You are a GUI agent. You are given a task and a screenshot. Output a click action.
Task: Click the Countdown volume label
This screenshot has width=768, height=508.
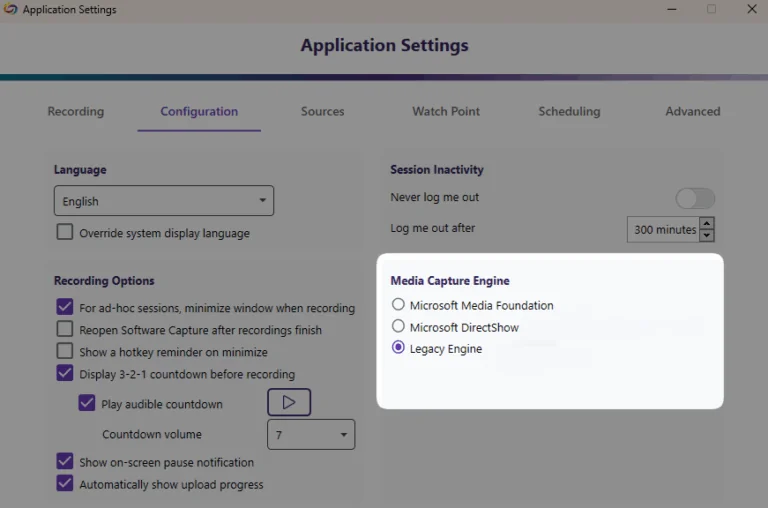point(152,435)
